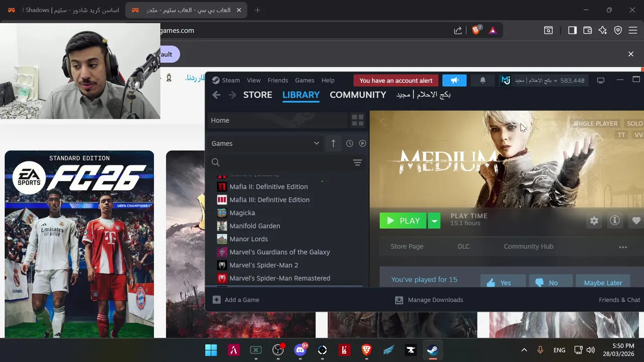
Task: Open View menu in Steam
Action: (x=254, y=80)
